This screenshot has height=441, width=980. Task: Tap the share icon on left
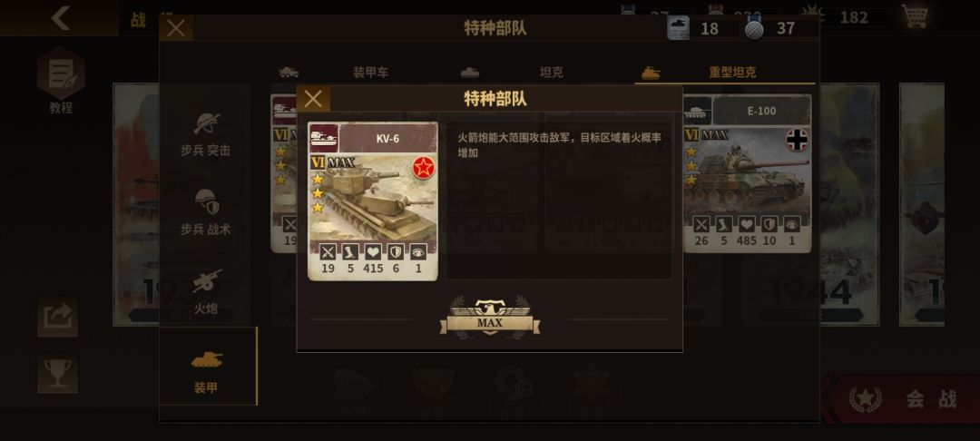57,317
